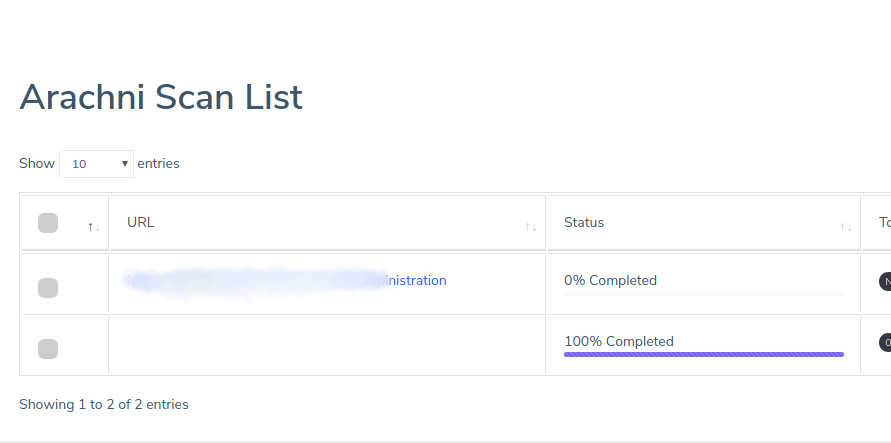
Task: Click the partially visible last column header
Action: pyautogui.click(x=885, y=222)
